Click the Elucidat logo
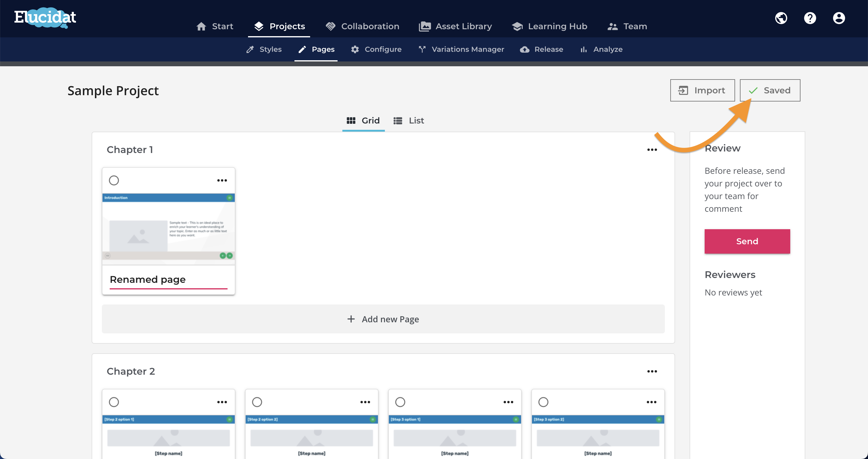This screenshot has width=868, height=459. tap(45, 17)
